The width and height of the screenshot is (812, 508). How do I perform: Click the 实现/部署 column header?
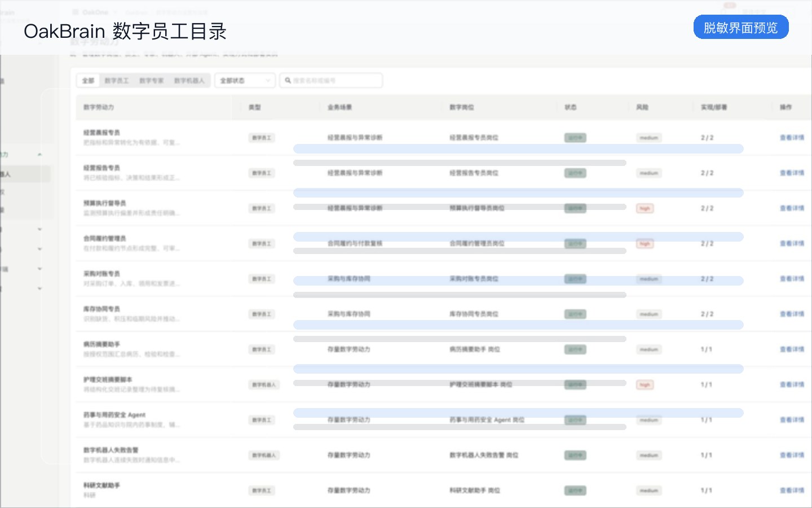[x=714, y=107]
